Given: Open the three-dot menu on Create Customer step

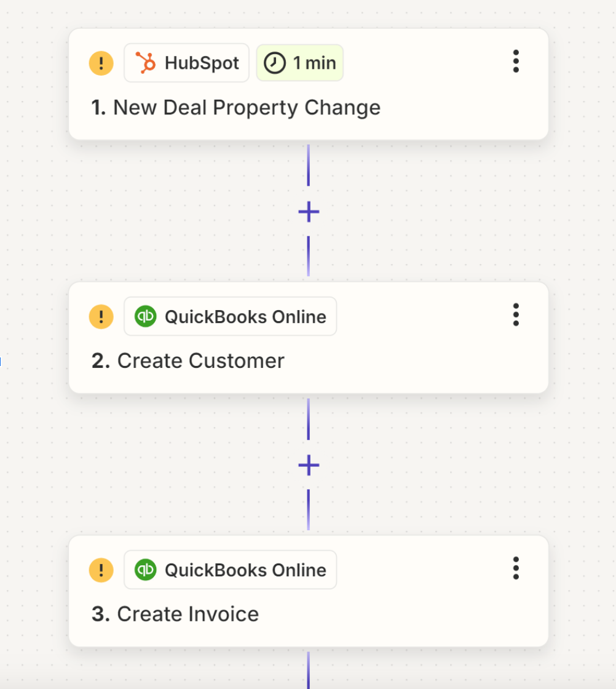Looking at the screenshot, I should 516,314.
